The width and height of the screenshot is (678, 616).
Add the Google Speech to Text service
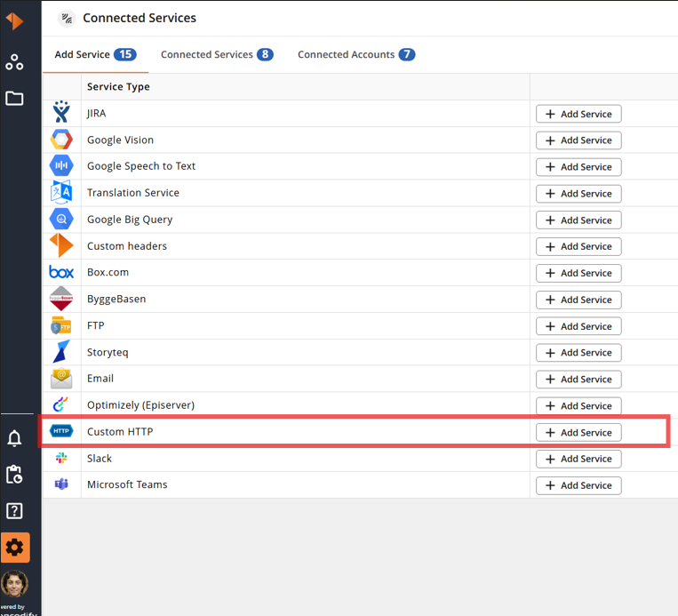point(578,167)
